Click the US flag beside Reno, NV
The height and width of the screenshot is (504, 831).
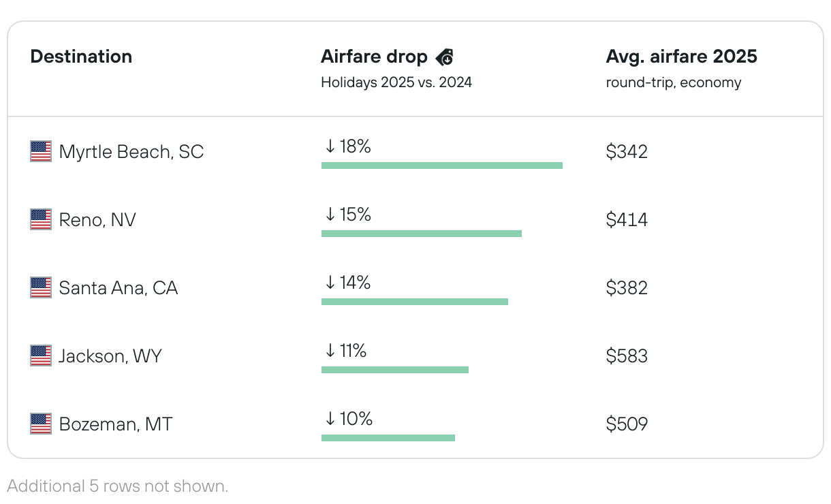pos(41,219)
